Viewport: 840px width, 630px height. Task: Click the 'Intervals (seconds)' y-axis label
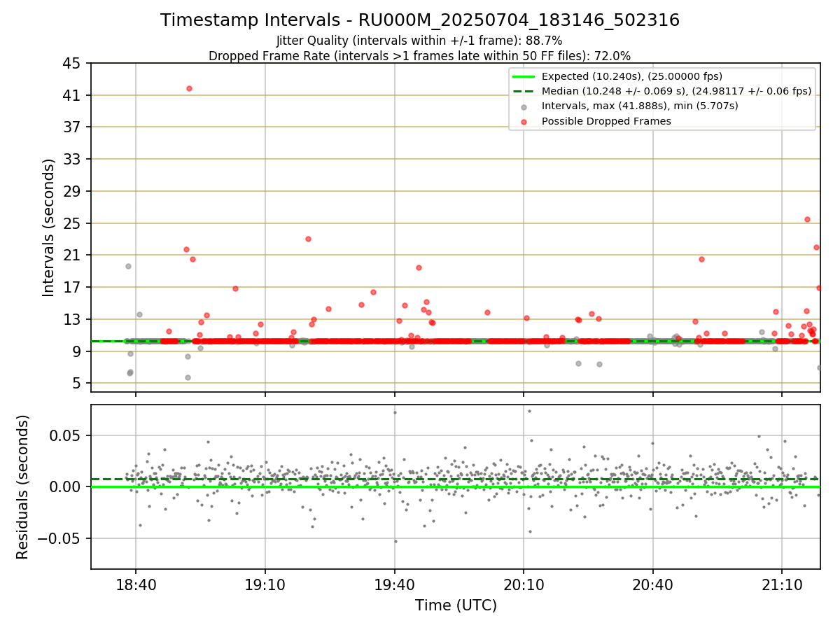pos(49,227)
